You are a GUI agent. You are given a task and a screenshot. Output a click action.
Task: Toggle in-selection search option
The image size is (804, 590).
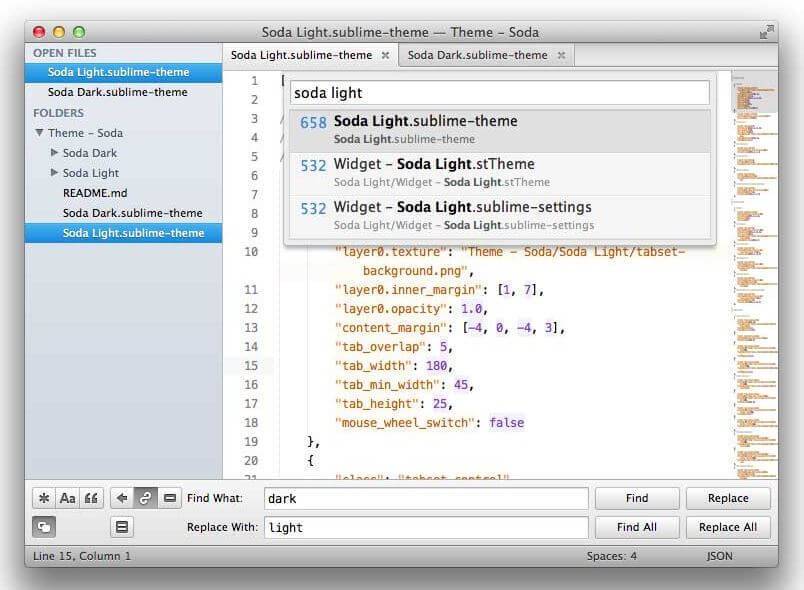[170, 498]
